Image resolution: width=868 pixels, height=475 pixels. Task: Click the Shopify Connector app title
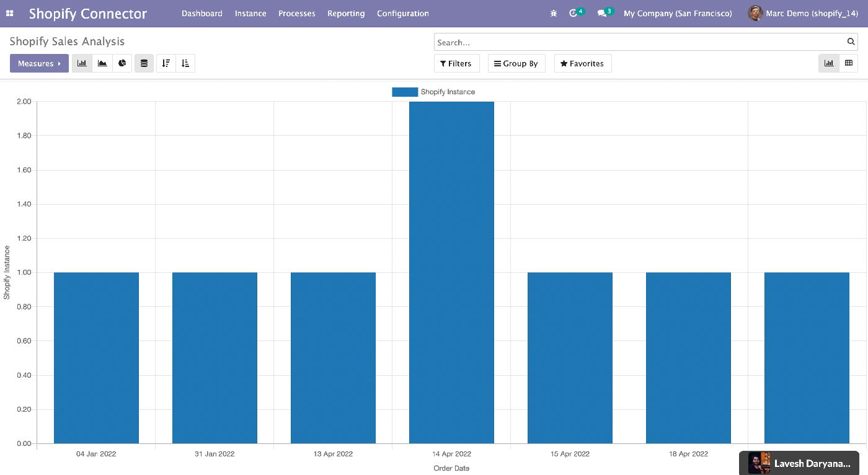[x=88, y=13]
